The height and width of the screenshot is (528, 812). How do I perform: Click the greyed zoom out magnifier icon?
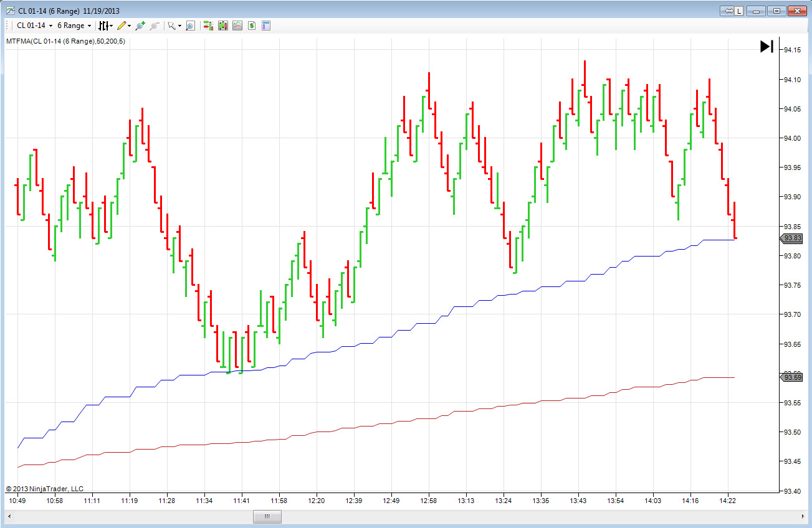(155, 26)
